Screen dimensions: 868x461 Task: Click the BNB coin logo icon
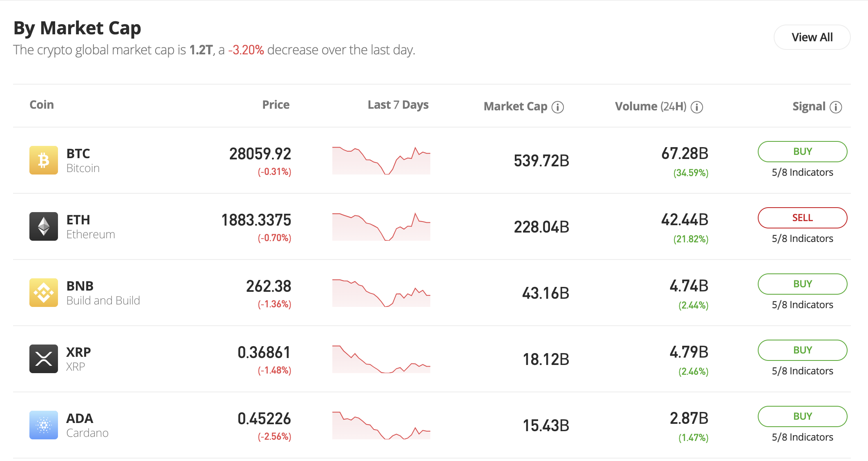[44, 293]
